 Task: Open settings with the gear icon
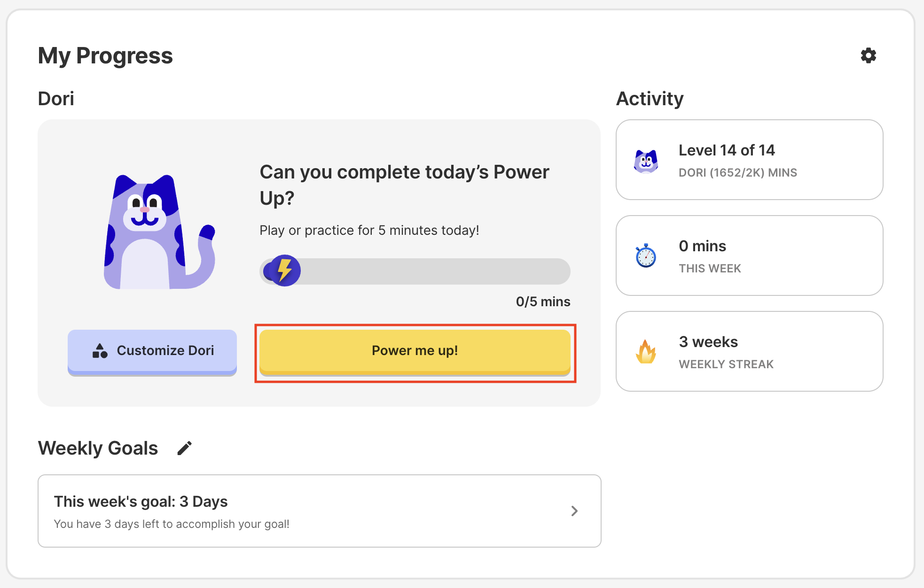(868, 55)
